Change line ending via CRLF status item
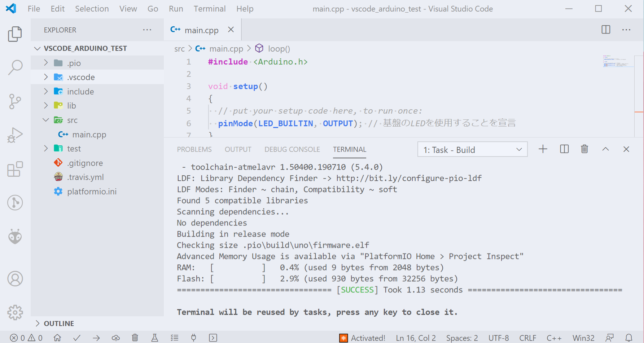This screenshot has width=644, height=343. pyautogui.click(x=528, y=338)
